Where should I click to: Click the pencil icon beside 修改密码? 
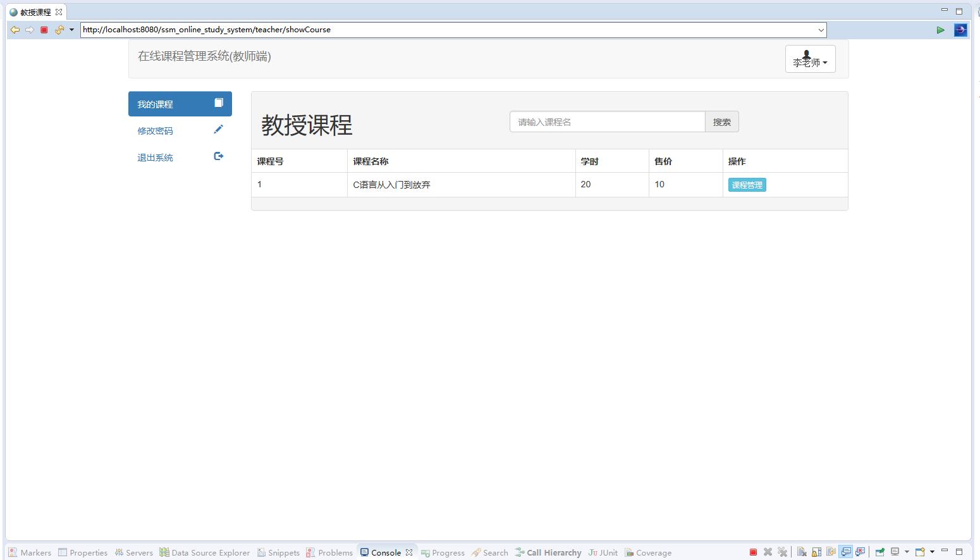pos(219,129)
